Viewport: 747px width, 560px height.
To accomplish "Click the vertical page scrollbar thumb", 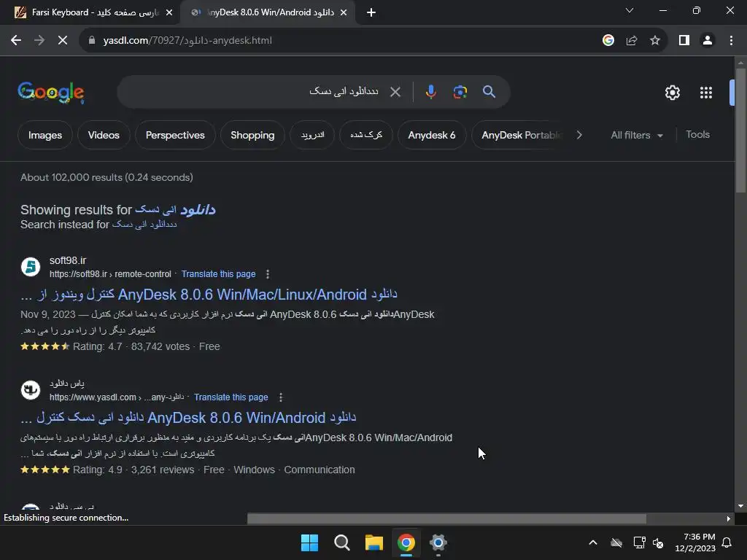I will point(740,130).
